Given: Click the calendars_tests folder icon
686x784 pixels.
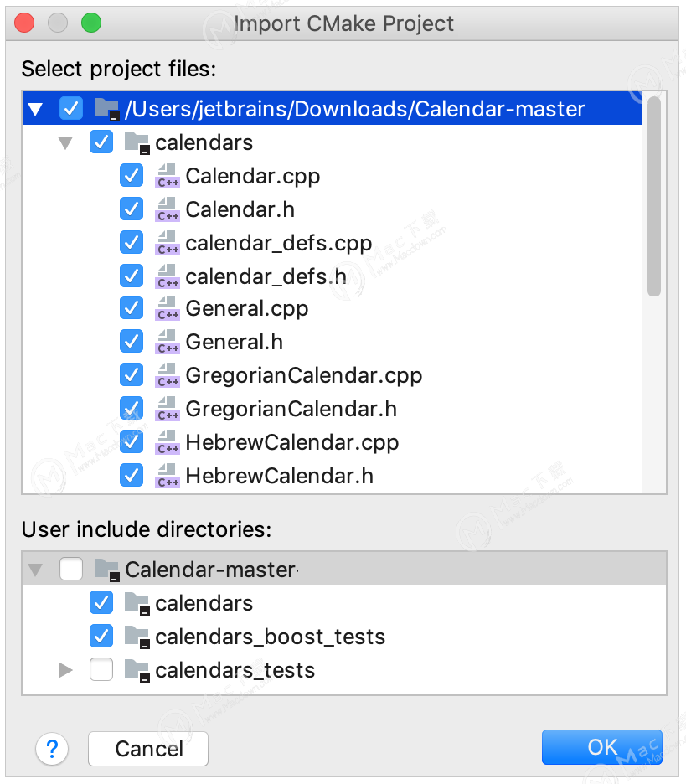Looking at the screenshot, I should [x=137, y=670].
